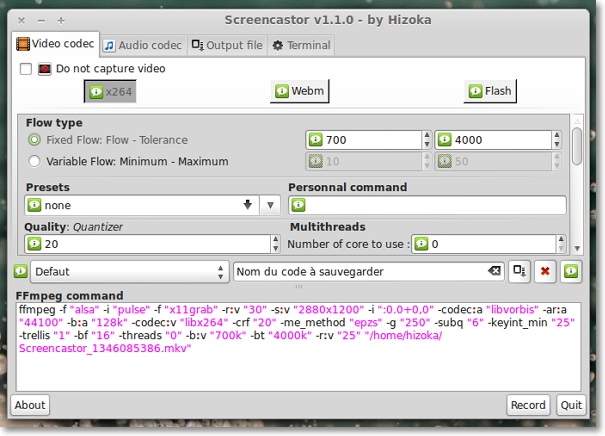
Task: Click the info icon on the Flash button
Action: click(475, 91)
